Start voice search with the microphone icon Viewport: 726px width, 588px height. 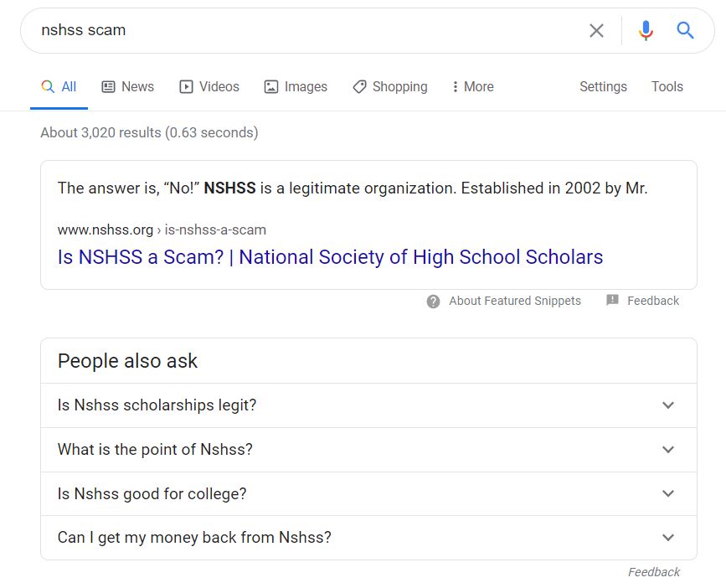tap(646, 30)
